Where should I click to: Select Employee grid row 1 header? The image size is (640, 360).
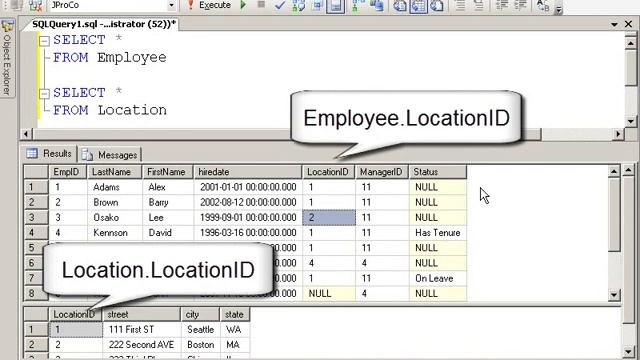point(36,187)
